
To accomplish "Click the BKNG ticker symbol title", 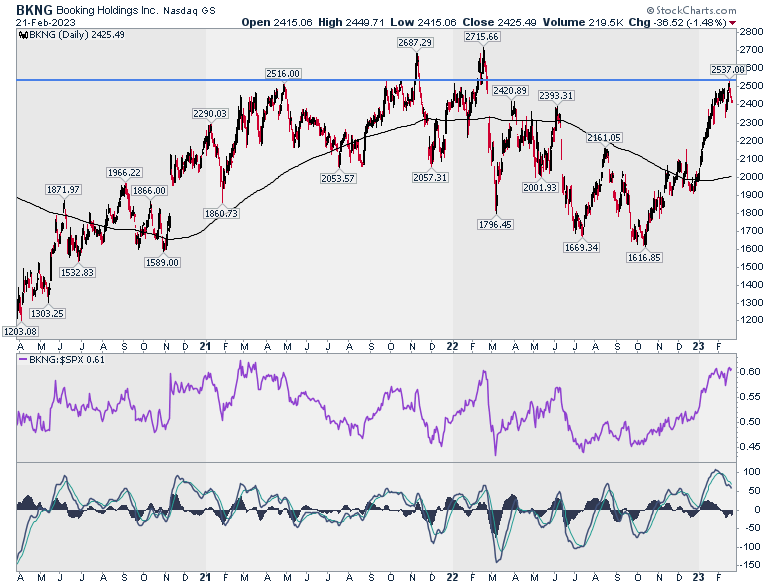I will (34, 10).
